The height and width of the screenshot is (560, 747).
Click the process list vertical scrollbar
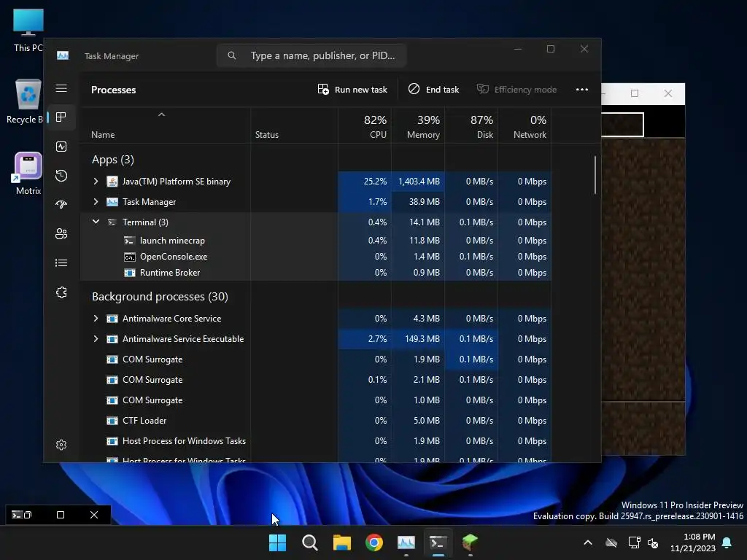595,175
